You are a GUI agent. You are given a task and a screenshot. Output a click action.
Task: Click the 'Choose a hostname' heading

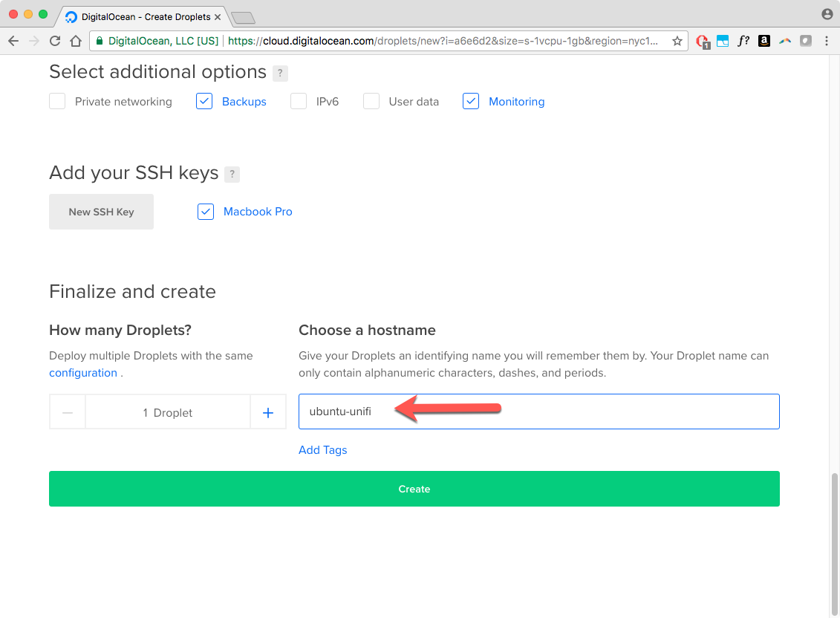pyautogui.click(x=367, y=331)
